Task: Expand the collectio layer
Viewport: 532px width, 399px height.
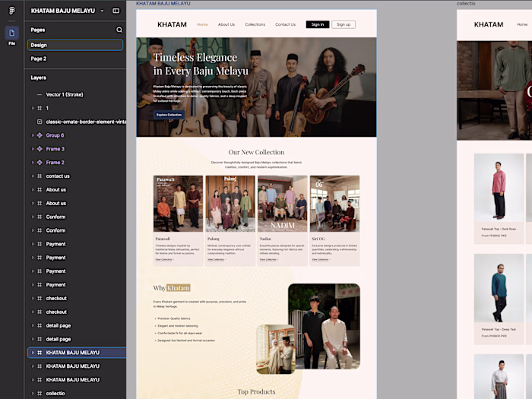Action: click(x=33, y=394)
